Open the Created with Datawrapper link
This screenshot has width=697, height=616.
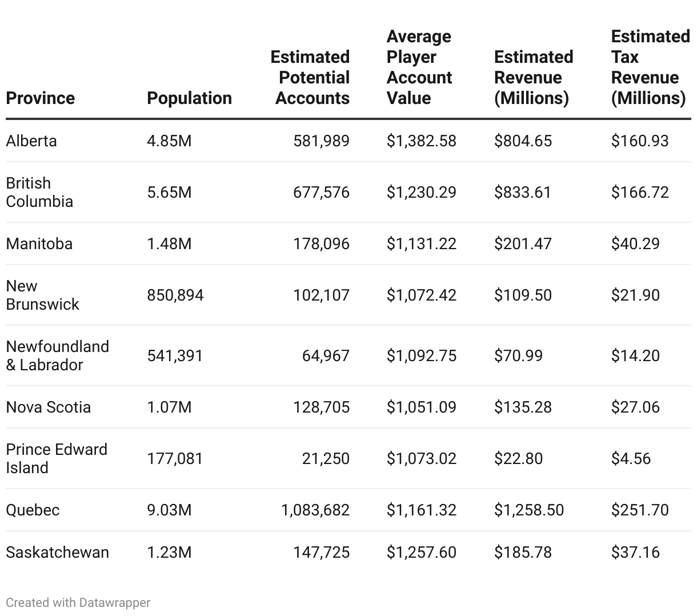point(78,602)
